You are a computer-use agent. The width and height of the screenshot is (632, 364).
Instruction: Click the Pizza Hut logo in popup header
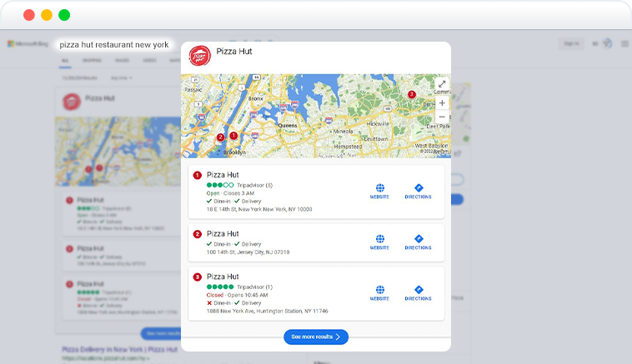click(x=200, y=56)
